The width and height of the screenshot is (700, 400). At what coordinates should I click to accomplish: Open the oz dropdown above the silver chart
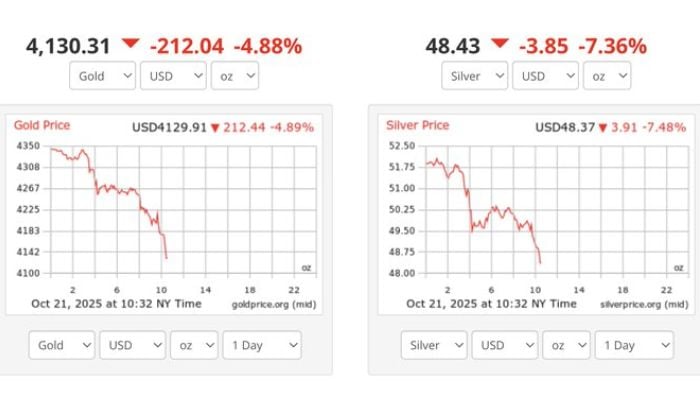click(607, 75)
